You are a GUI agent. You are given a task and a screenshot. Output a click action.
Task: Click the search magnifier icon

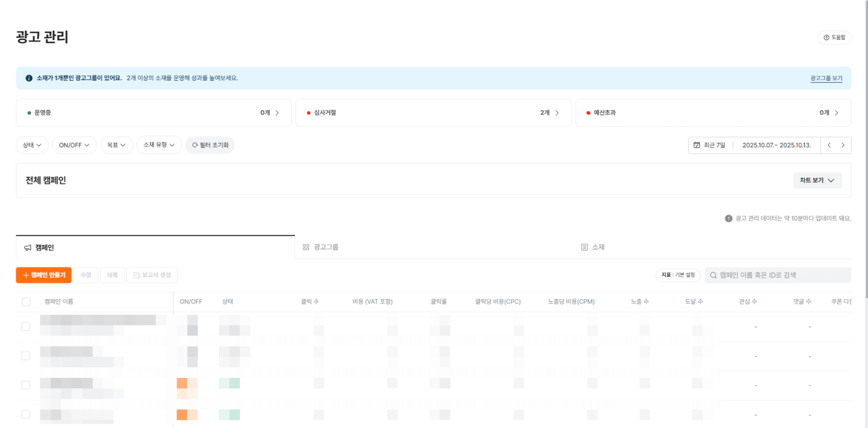pyautogui.click(x=713, y=275)
